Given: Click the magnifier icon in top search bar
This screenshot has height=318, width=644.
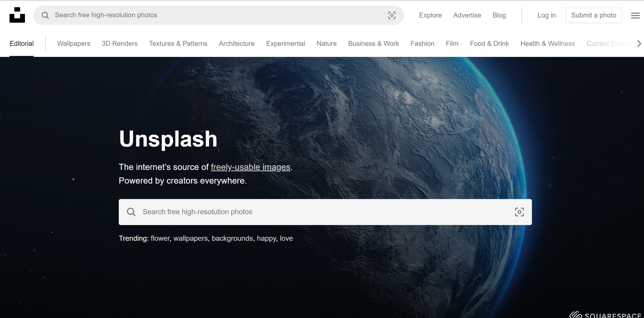Looking at the screenshot, I should pos(45,15).
